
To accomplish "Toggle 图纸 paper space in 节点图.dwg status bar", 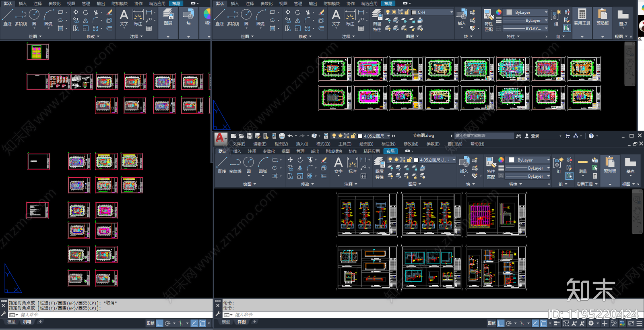I will (x=491, y=323).
